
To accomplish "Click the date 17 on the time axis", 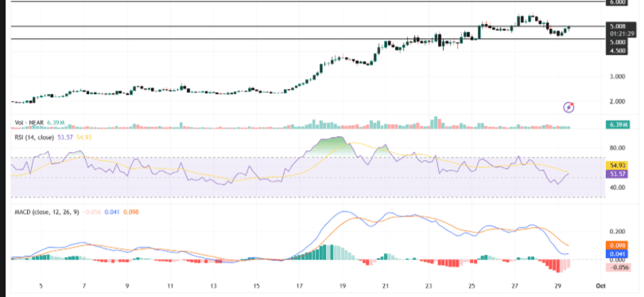I will (299, 286).
